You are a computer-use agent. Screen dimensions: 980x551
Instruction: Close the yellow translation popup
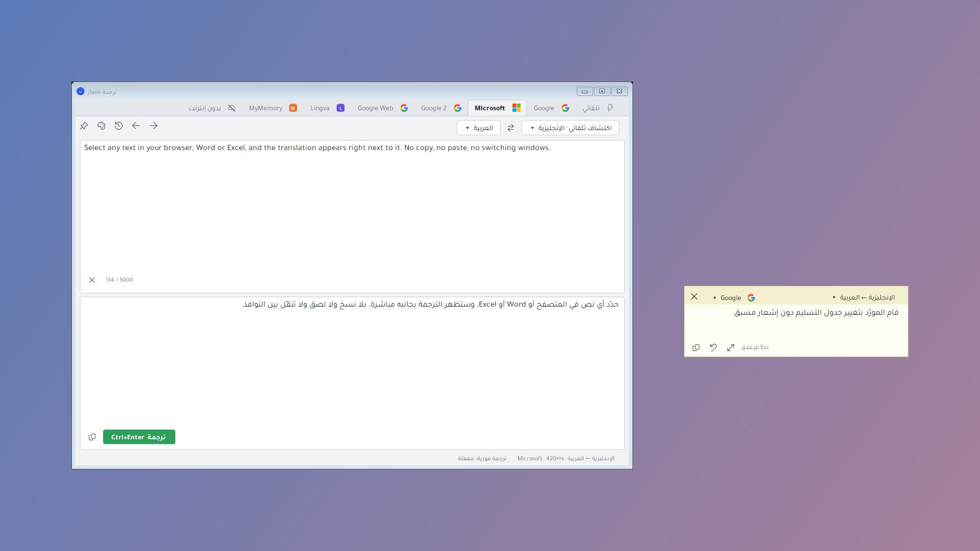(x=694, y=296)
